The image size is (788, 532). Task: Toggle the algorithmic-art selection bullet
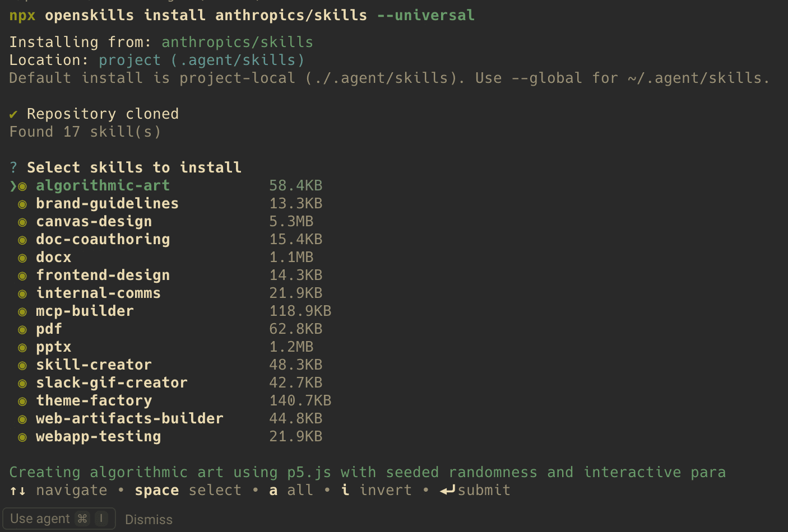click(x=22, y=186)
